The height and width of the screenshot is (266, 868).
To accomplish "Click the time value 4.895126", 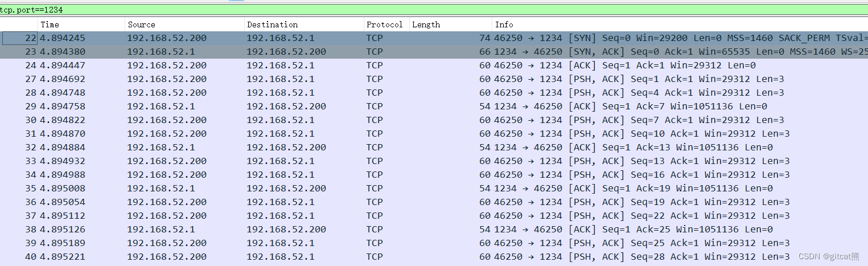I will pos(63,230).
